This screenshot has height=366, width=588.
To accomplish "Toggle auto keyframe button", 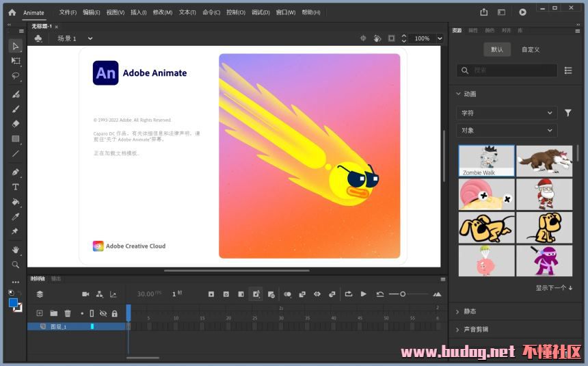I will (256, 294).
